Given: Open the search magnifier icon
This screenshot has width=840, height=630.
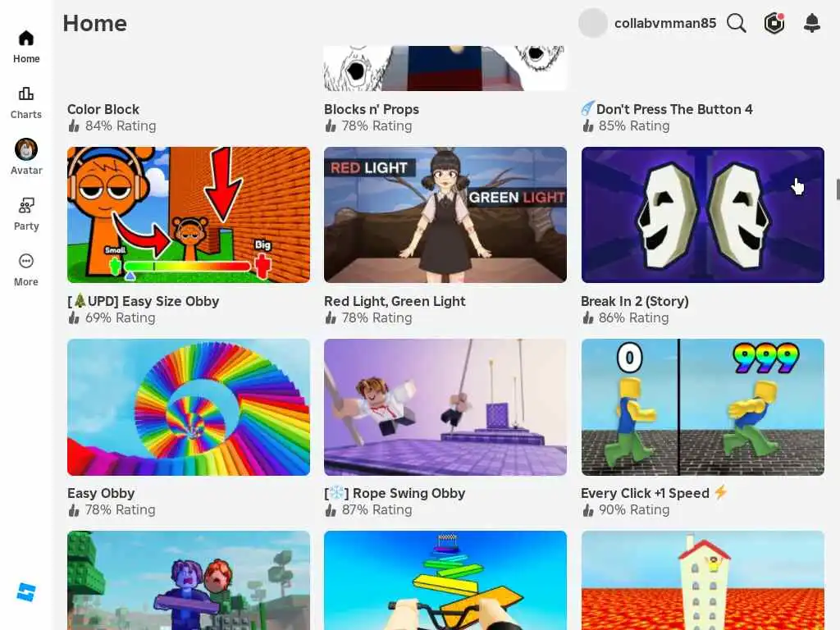Looking at the screenshot, I should [737, 23].
